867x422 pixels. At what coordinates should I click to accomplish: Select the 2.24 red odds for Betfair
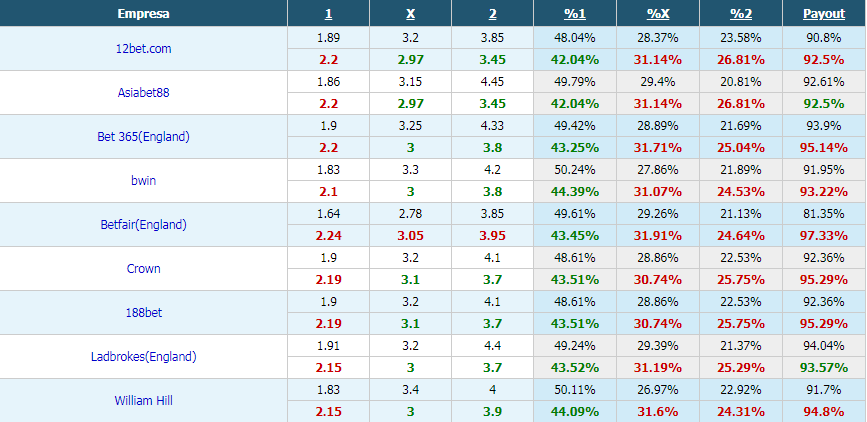(328, 236)
